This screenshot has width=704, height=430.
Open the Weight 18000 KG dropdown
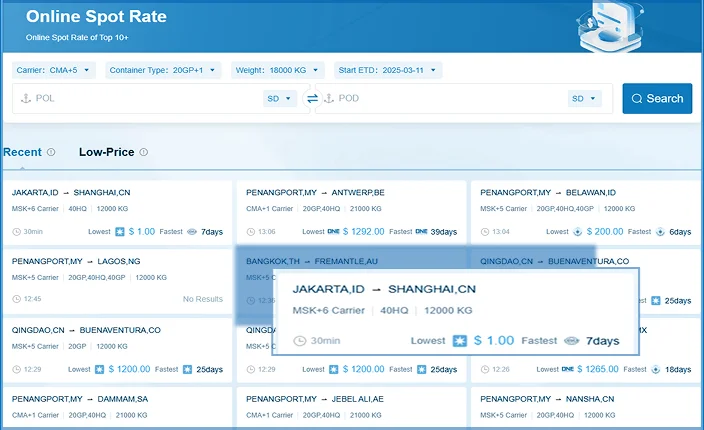pyautogui.click(x=279, y=70)
